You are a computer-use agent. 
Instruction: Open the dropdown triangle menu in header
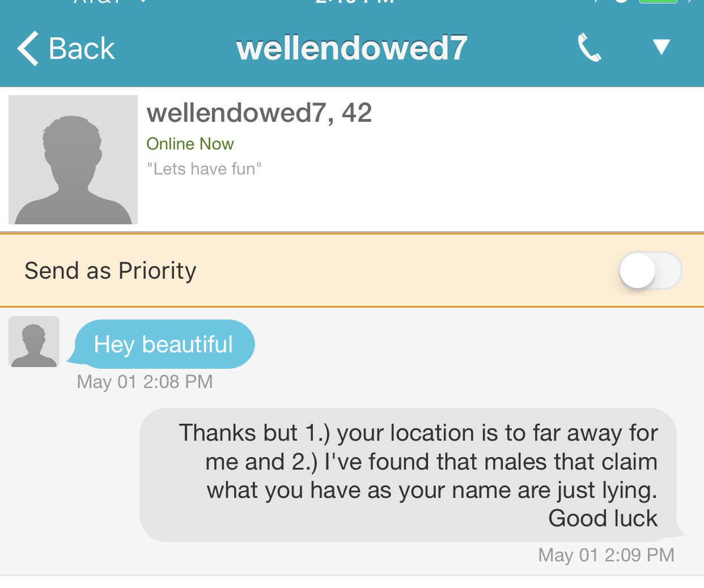pos(661,46)
